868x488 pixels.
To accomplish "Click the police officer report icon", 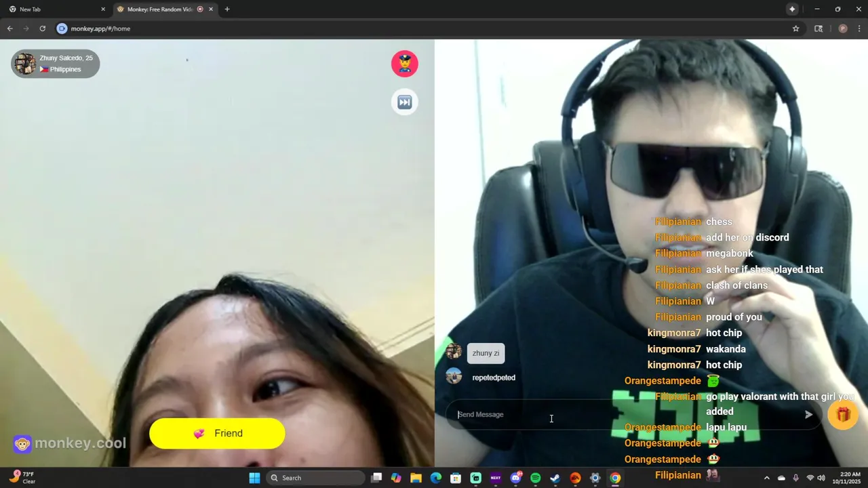I will 405,64.
